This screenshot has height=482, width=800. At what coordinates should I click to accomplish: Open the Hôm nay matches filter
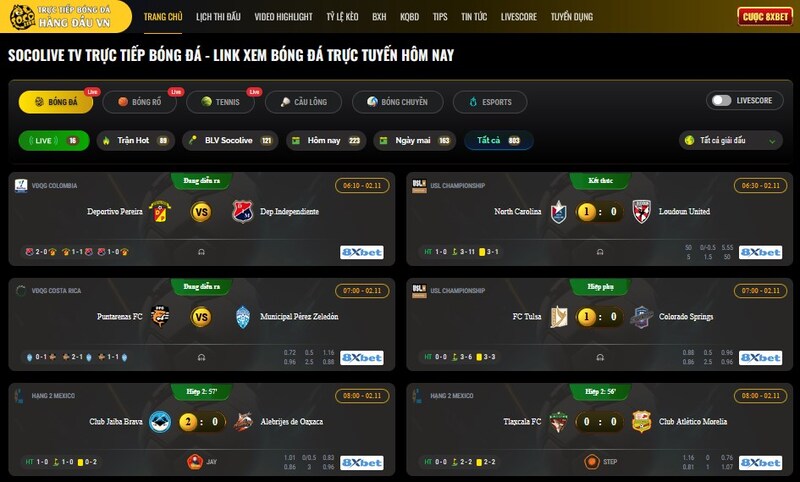click(326, 141)
